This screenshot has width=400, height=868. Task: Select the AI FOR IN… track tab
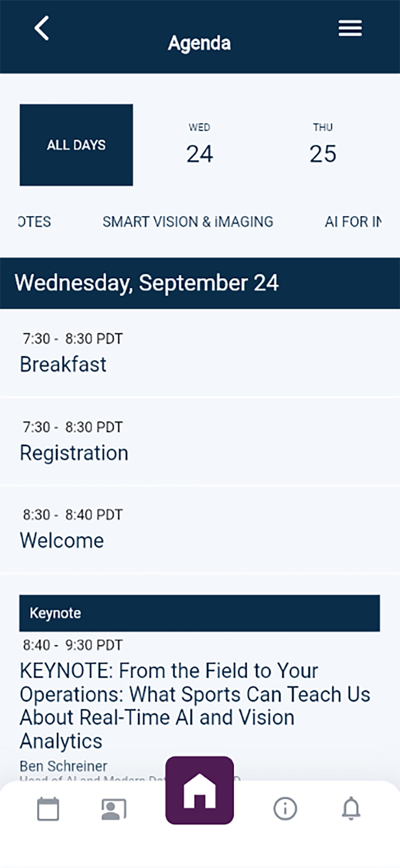pyautogui.click(x=353, y=222)
